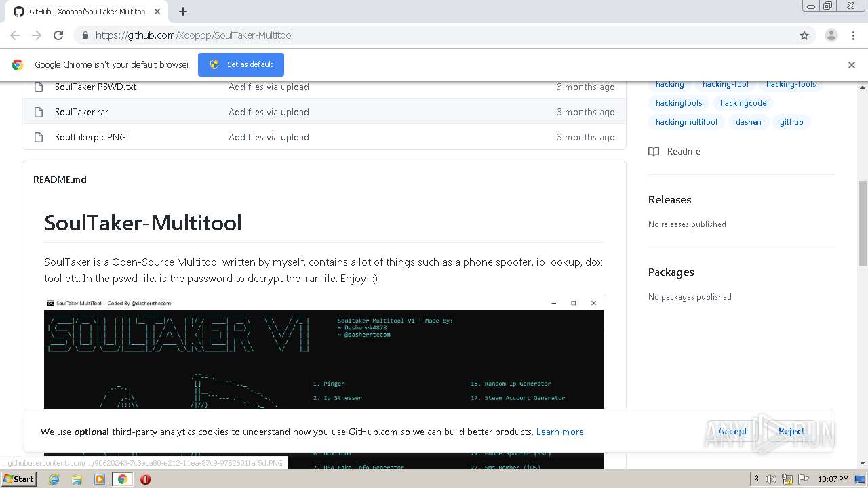Open the Windows Start menu

19,479
